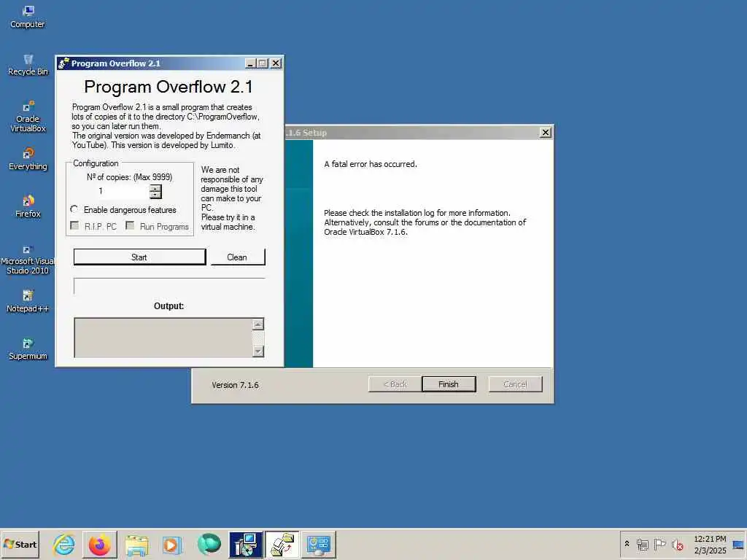Minimize the Program Overflow window
The height and width of the screenshot is (560, 747).
pyautogui.click(x=250, y=63)
